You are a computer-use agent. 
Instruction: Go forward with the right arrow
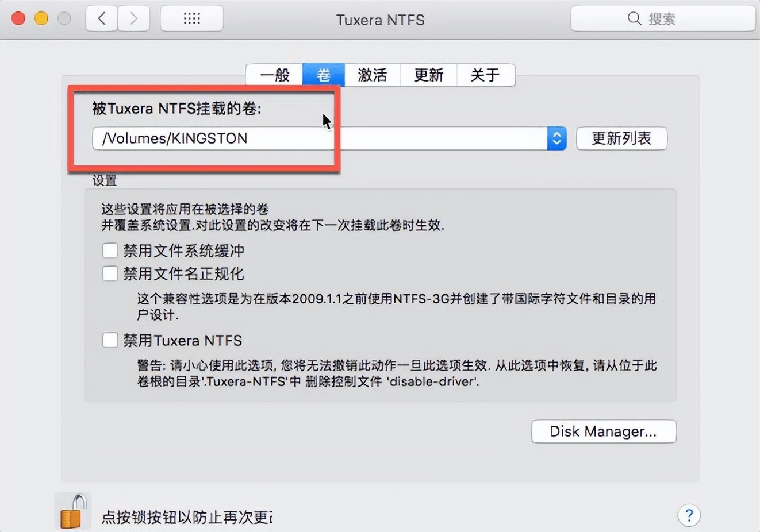(x=134, y=19)
